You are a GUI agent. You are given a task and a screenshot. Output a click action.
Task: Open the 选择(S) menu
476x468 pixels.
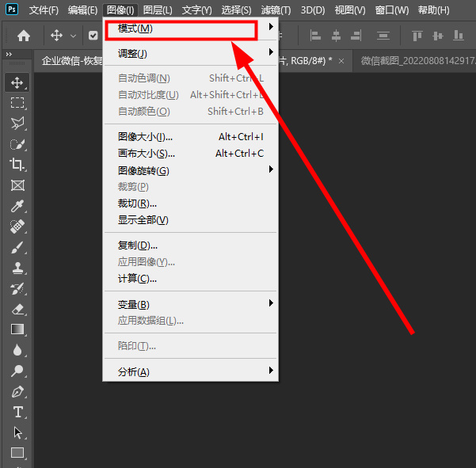click(236, 10)
